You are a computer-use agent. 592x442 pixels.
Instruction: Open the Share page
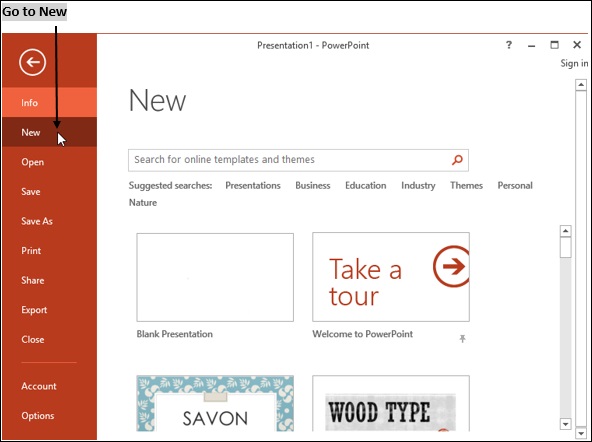point(49,280)
